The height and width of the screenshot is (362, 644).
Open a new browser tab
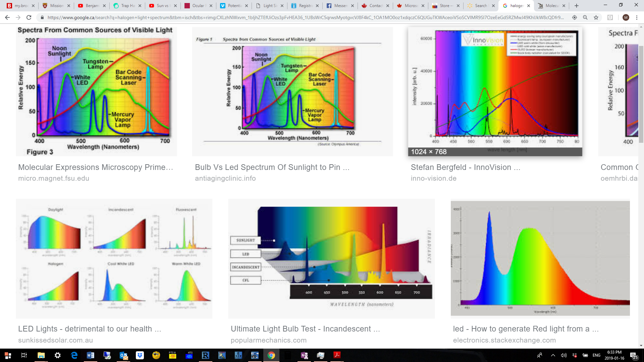pyautogui.click(x=577, y=6)
